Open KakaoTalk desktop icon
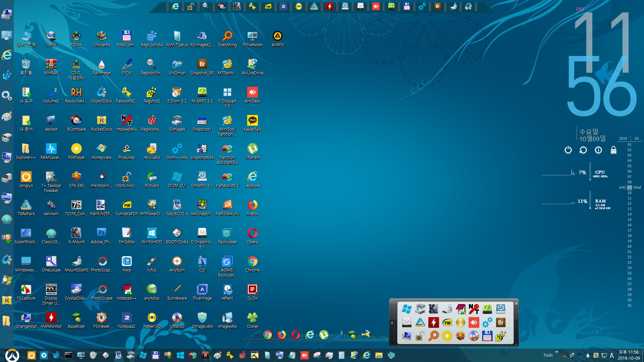The width and height of the screenshot is (644, 362). pos(252,123)
